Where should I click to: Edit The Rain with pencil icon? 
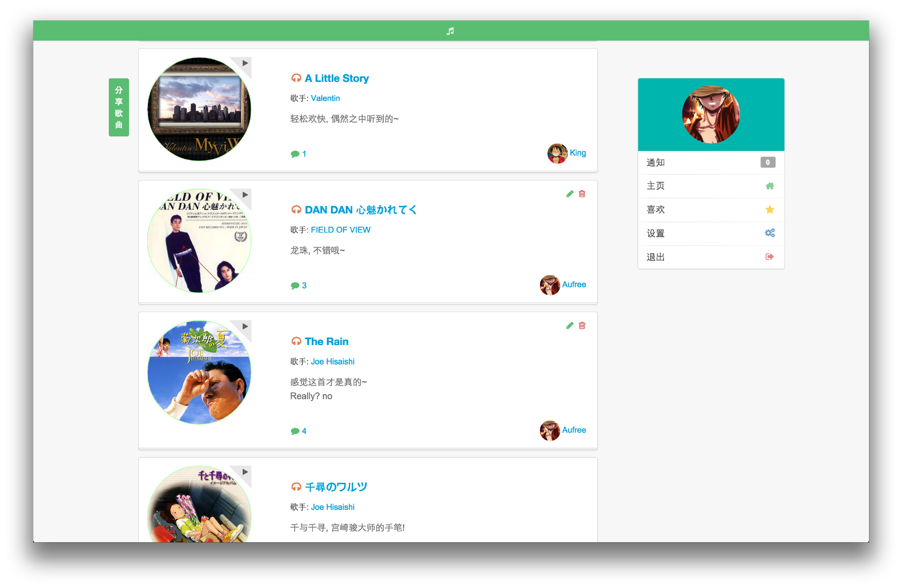point(569,325)
